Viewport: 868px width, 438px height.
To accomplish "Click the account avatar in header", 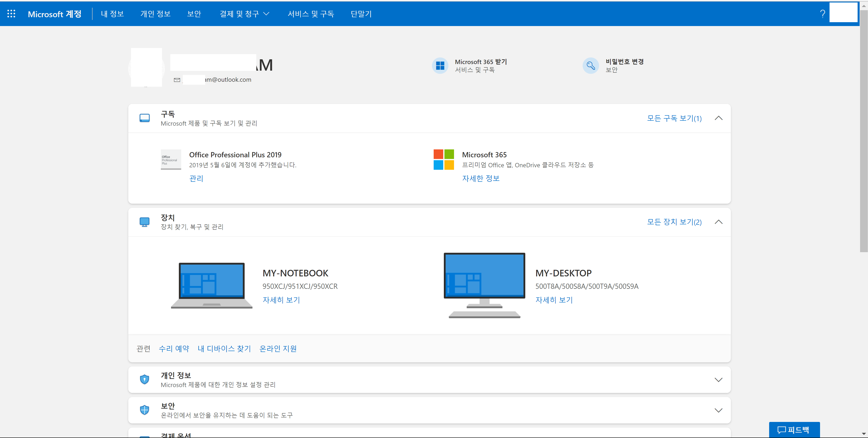I will click(x=843, y=12).
